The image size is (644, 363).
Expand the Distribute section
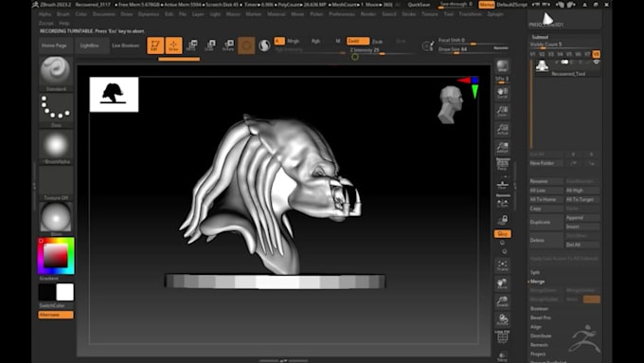coord(541,336)
